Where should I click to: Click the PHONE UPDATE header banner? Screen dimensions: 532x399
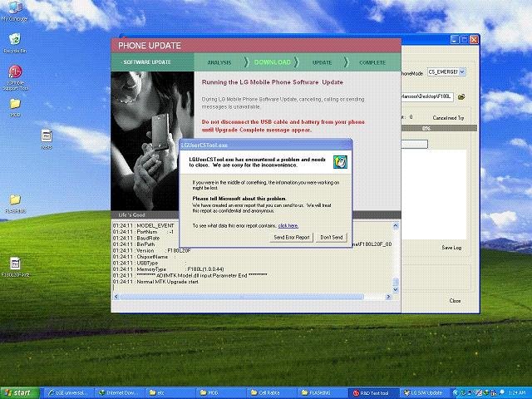click(256, 46)
